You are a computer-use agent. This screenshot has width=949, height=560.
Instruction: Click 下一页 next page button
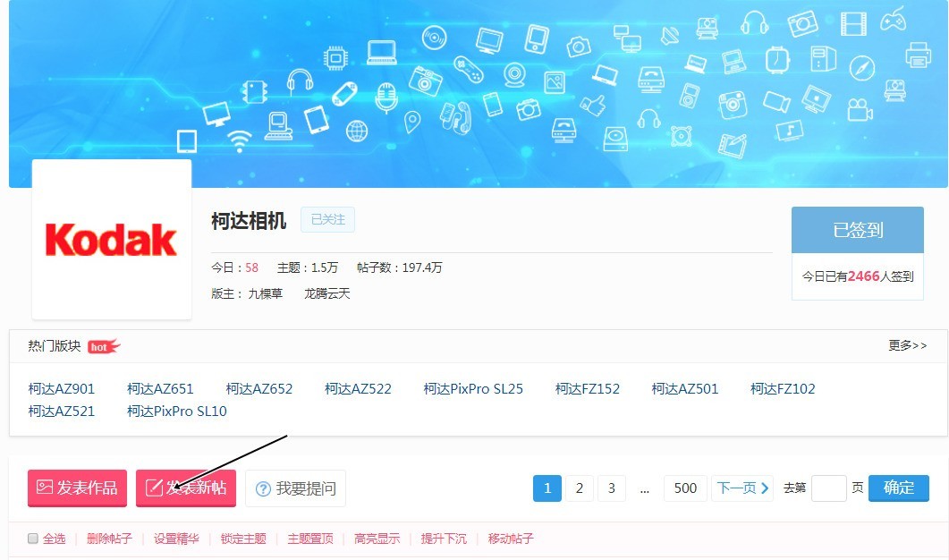coord(742,488)
